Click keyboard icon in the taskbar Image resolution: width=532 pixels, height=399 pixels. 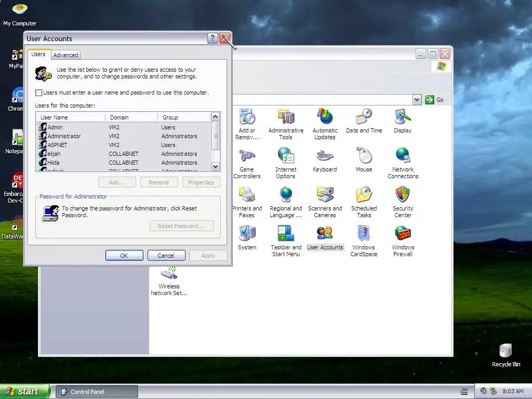(464, 392)
